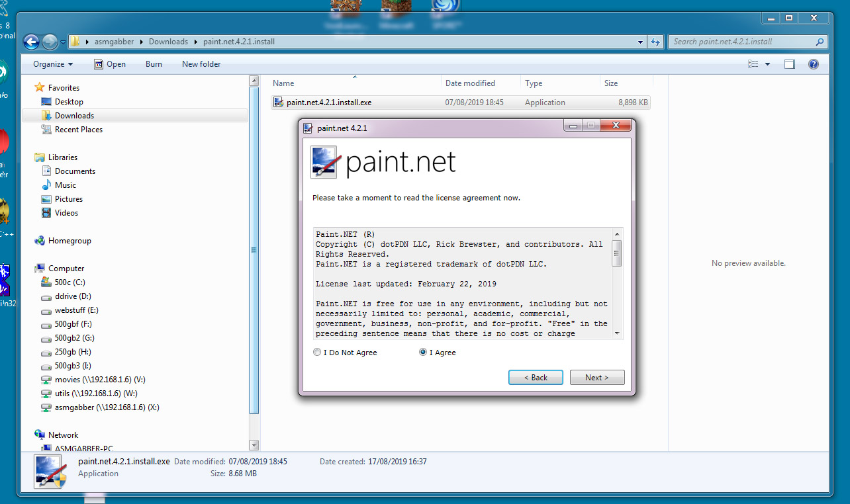Image resolution: width=850 pixels, height=504 pixels.
Task: Click navigation pane scrollbar down arrow
Action: [x=254, y=445]
